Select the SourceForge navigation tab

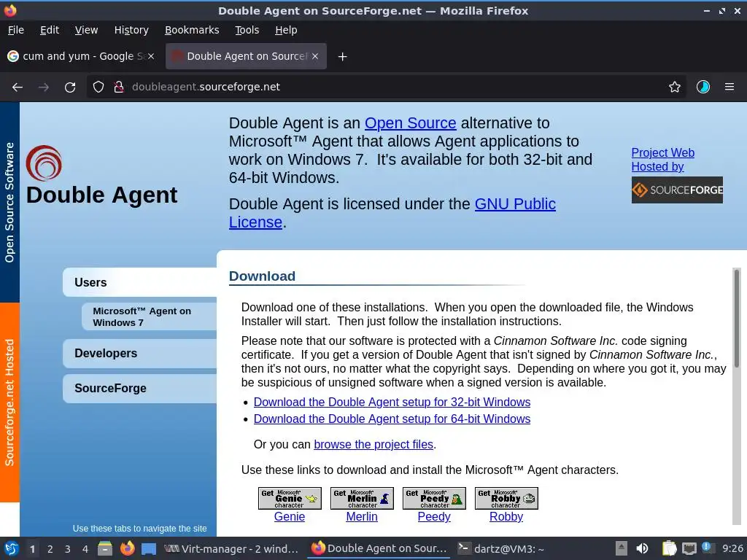pos(139,388)
